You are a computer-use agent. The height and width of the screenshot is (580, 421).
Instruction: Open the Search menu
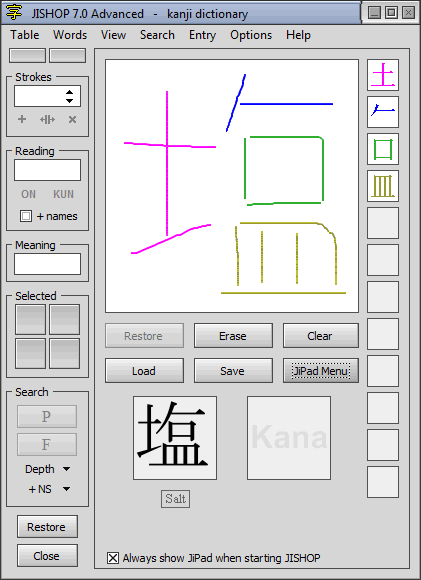pyautogui.click(x=157, y=35)
